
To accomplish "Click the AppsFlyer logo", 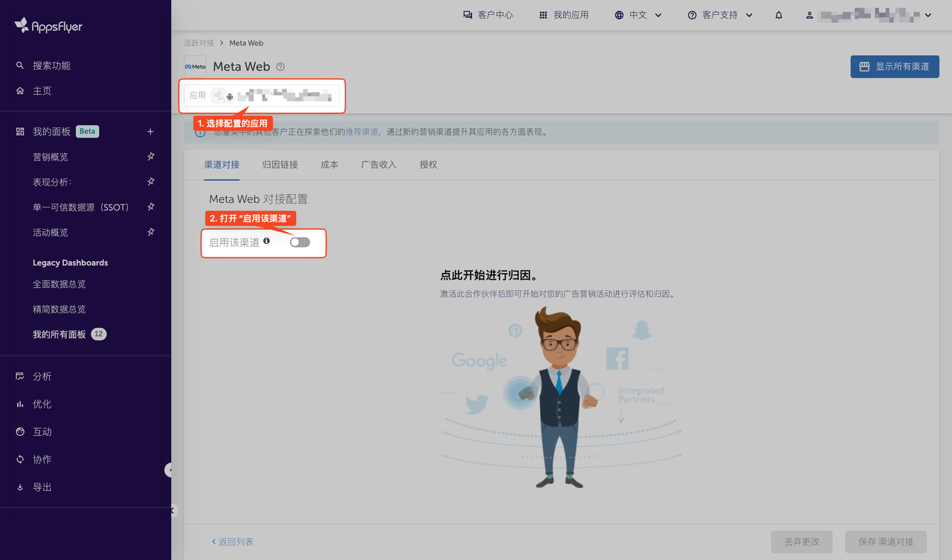I will pyautogui.click(x=49, y=26).
